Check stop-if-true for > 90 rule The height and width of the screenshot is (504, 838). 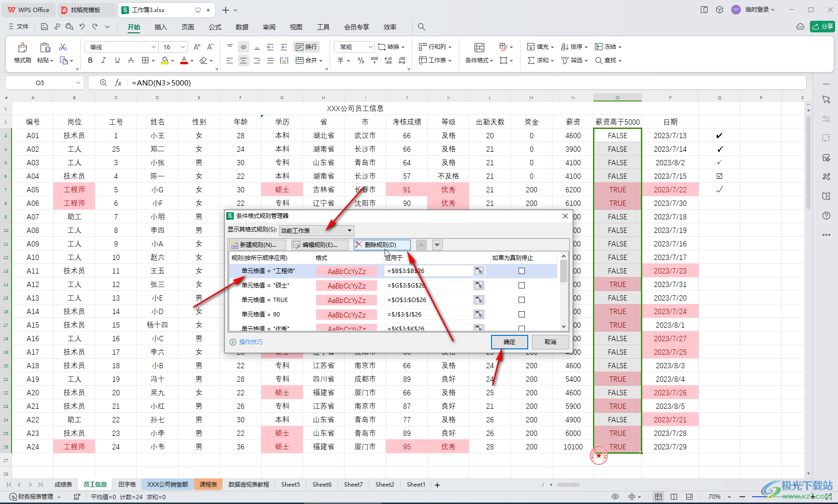pyautogui.click(x=521, y=315)
